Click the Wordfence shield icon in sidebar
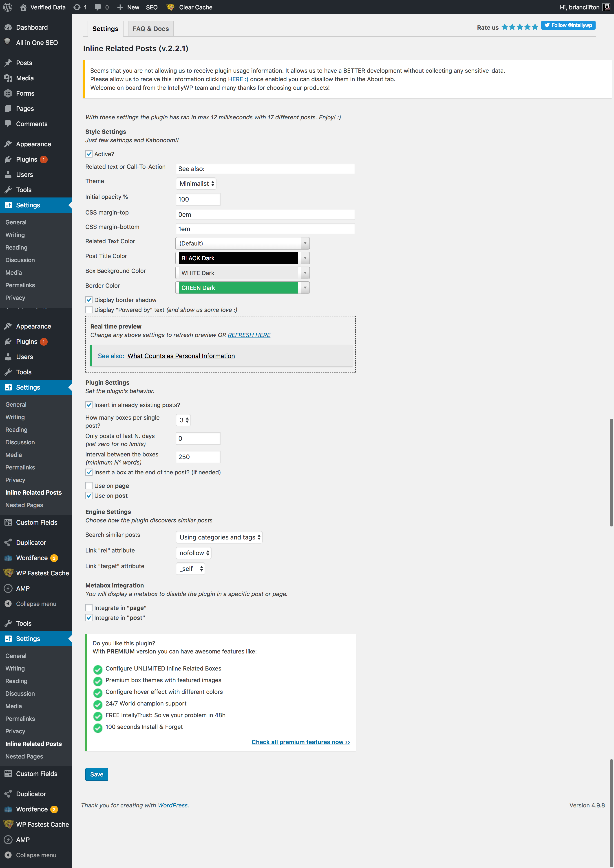Viewport: 614px width, 868px height. click(8, 558)
